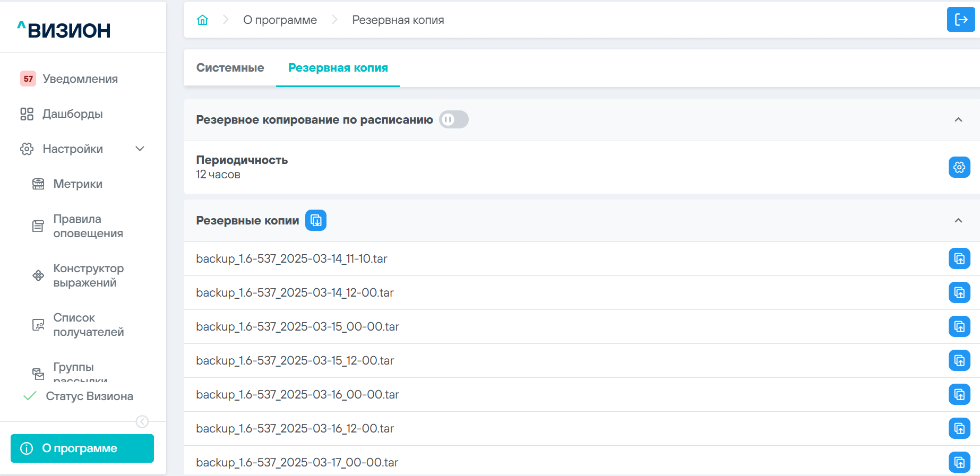This screenshot has height=476, width=980.
Task: Collapse the Настройки menu chevron
Action: [140, 149]
